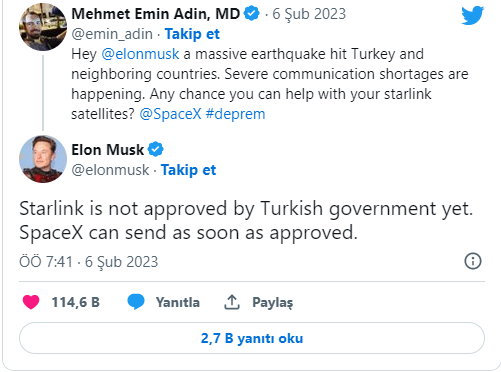501x372 pixels.
Task: Read replies with 2,7 B yanıtı oku
Action: (x=252, y=338)
